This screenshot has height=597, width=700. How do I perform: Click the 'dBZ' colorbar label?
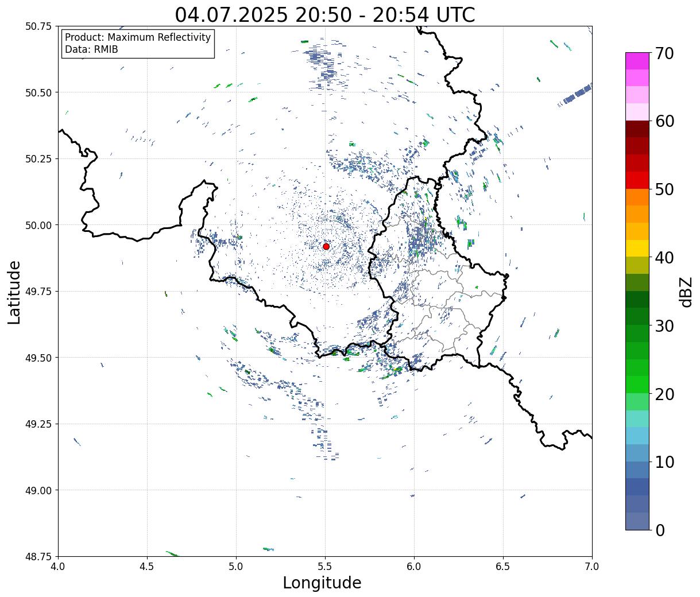click(x=686, y=292)
